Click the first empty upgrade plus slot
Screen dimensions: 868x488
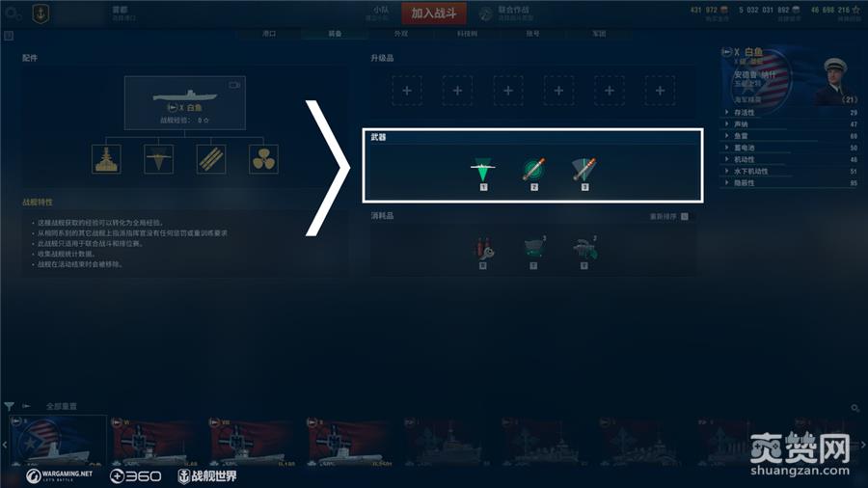[407, 91]
